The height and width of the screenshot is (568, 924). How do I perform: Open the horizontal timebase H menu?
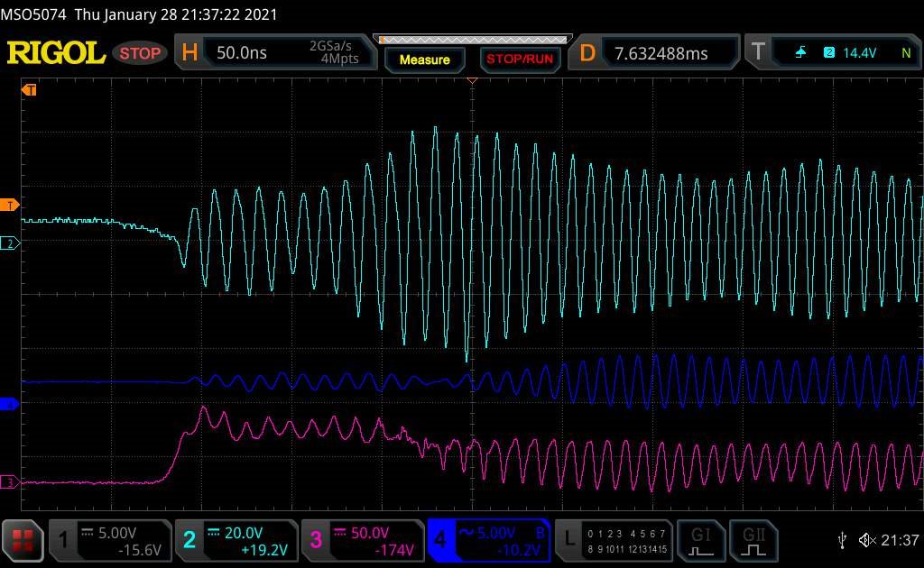[x=189, y=53]
